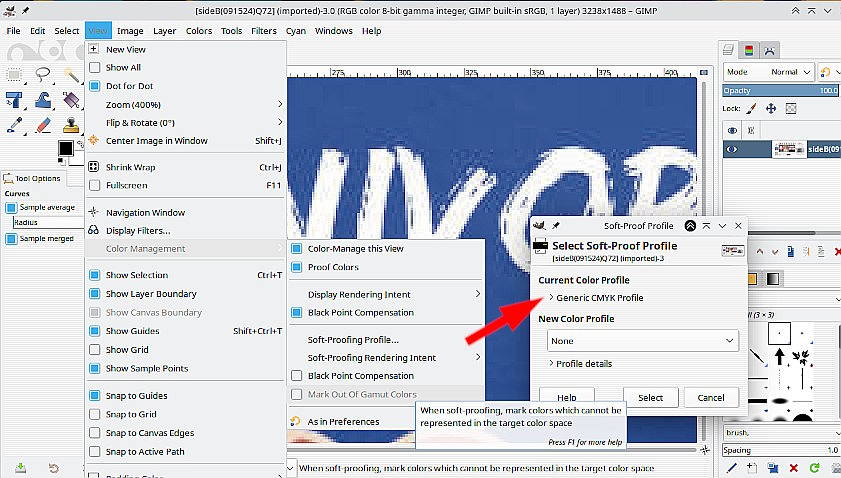Image resolution: width=841 pixels, height=478 pixels.
Task: Open the brush tag dropdown
Action: tap(837, 432)
